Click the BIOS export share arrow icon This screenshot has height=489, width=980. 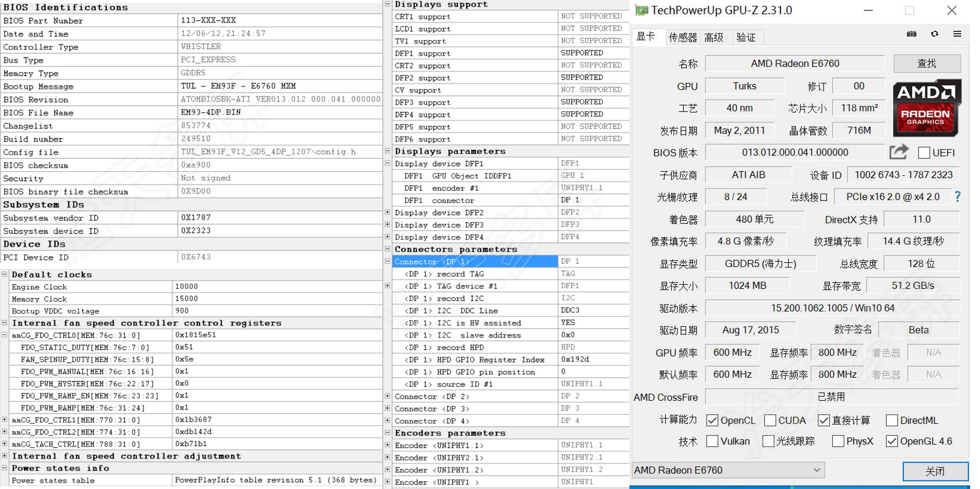tap(899, 152)
